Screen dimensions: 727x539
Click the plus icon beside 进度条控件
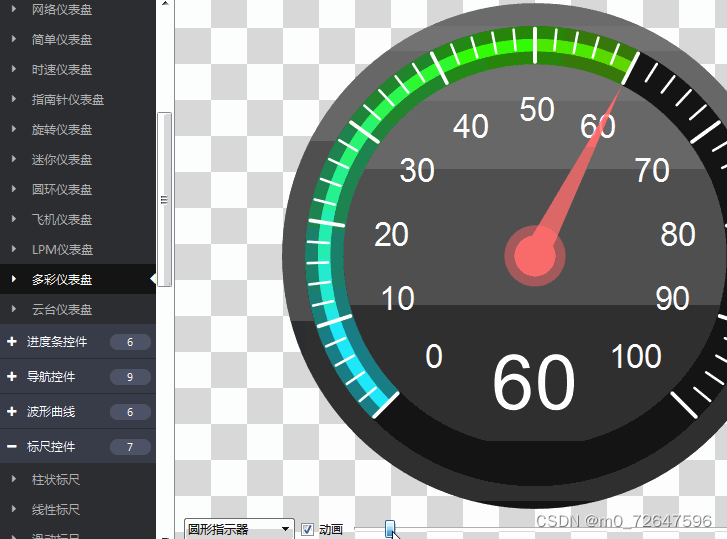pyautogui.click(x=12, y=342)
